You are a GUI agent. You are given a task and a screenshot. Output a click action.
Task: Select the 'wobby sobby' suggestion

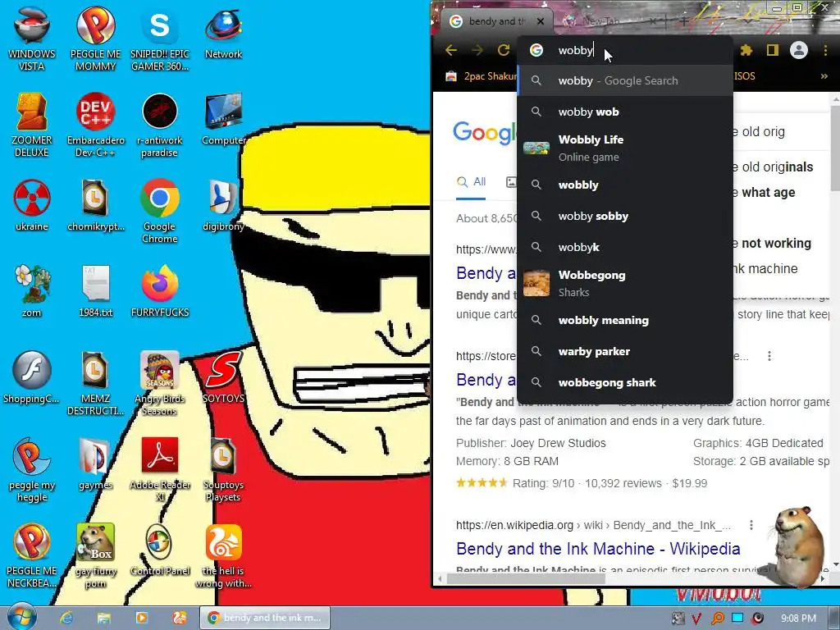625,216
